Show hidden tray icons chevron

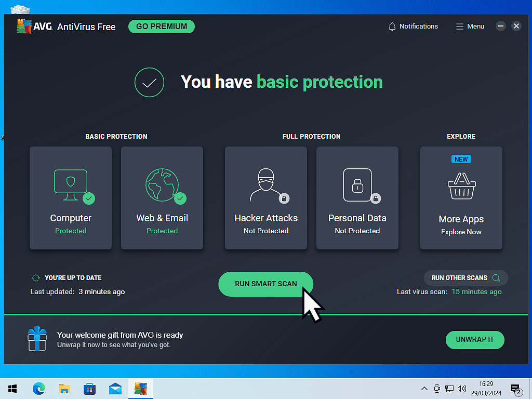(x=424, y=389)
